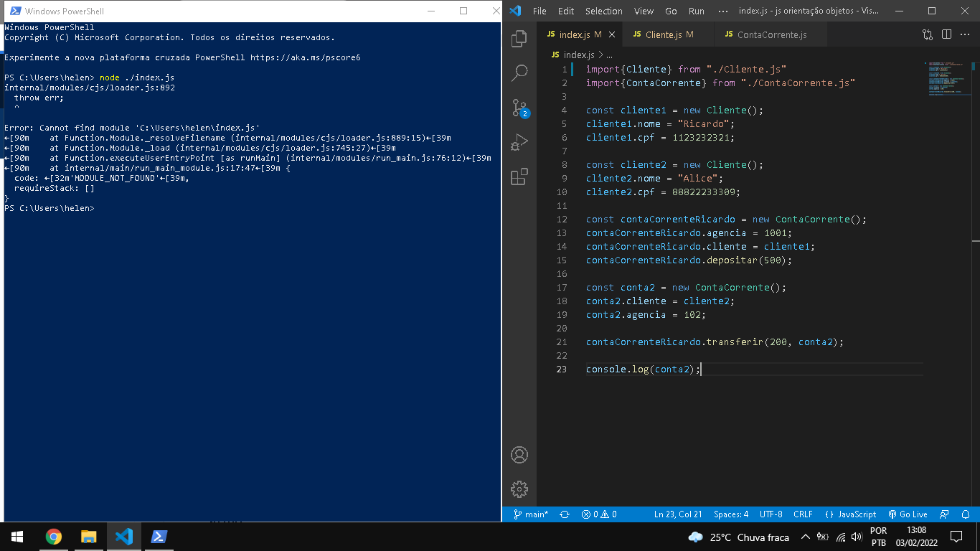980x551 pixels.
Task: Close the index.js editor tab
Action: point(611,34)
